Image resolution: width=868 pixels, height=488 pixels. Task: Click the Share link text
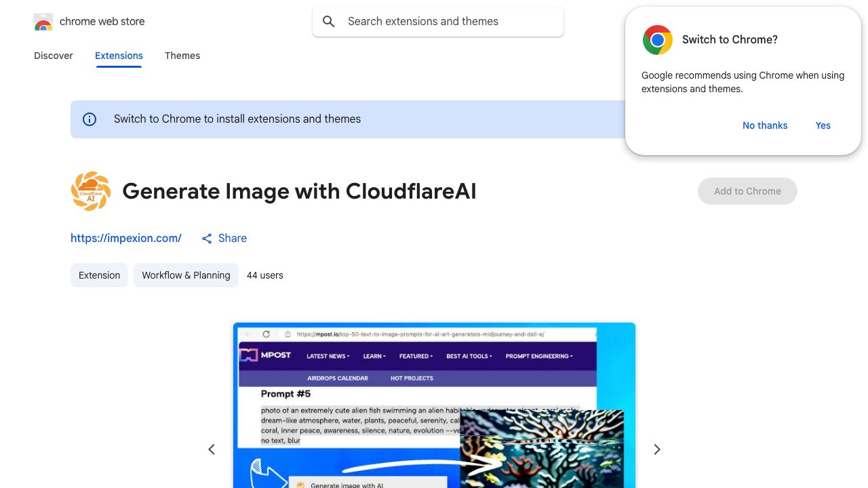(x=233, y=238)
